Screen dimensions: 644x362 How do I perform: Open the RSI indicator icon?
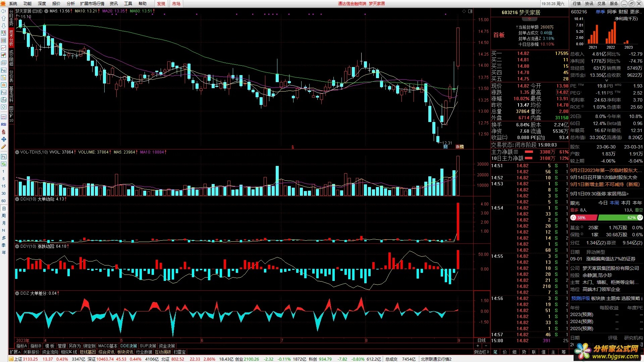coord(4,124)
